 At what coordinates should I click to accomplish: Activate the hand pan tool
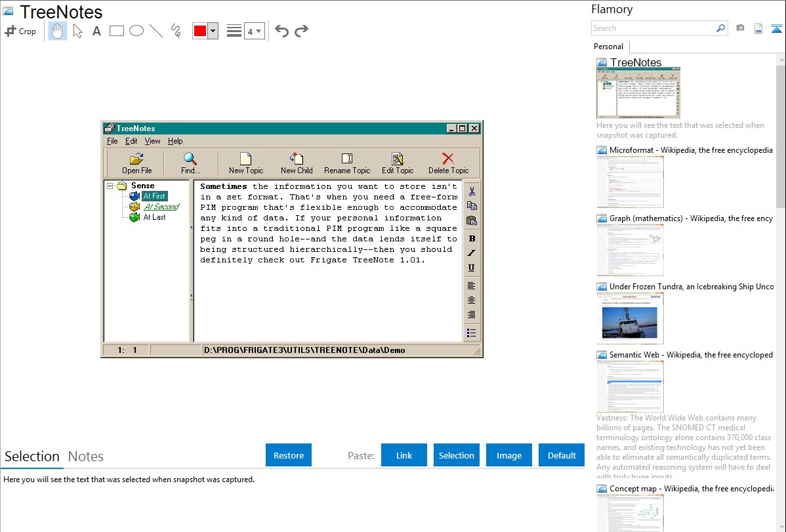click(x=57, y=31)
